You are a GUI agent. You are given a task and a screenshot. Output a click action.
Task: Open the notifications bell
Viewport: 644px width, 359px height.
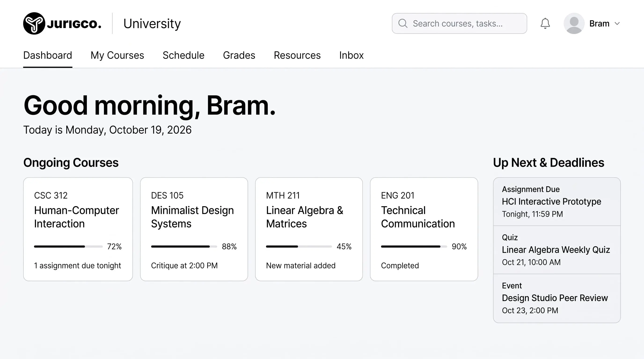(x=545, y=23)
